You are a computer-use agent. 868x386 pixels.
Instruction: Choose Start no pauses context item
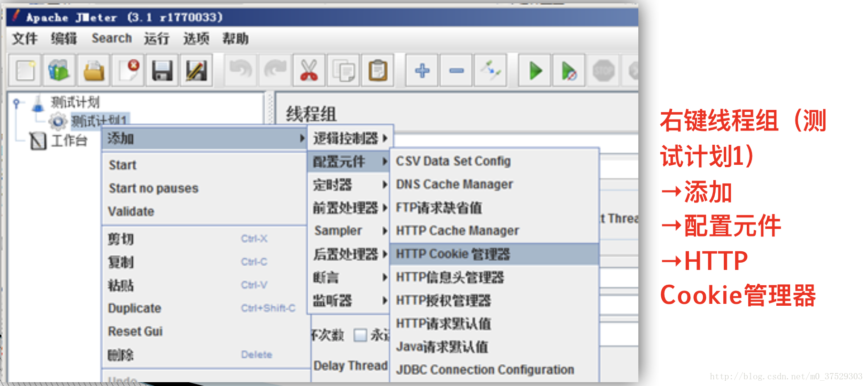(204, 188)
